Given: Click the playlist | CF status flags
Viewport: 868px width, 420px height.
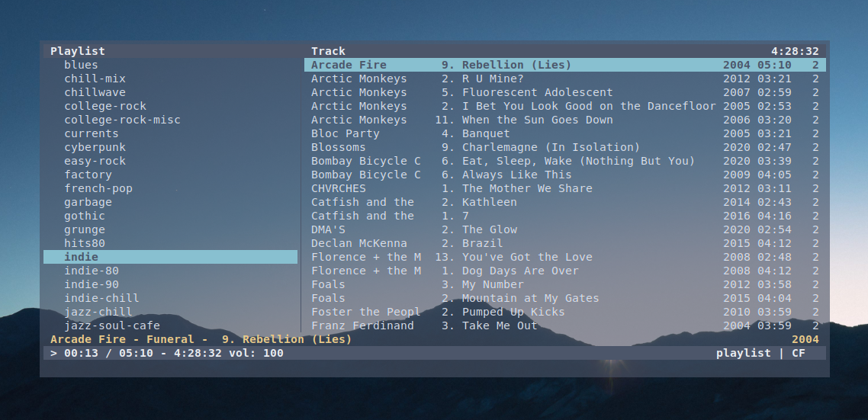Looking at the screenshot, I should tap(760, 353).
